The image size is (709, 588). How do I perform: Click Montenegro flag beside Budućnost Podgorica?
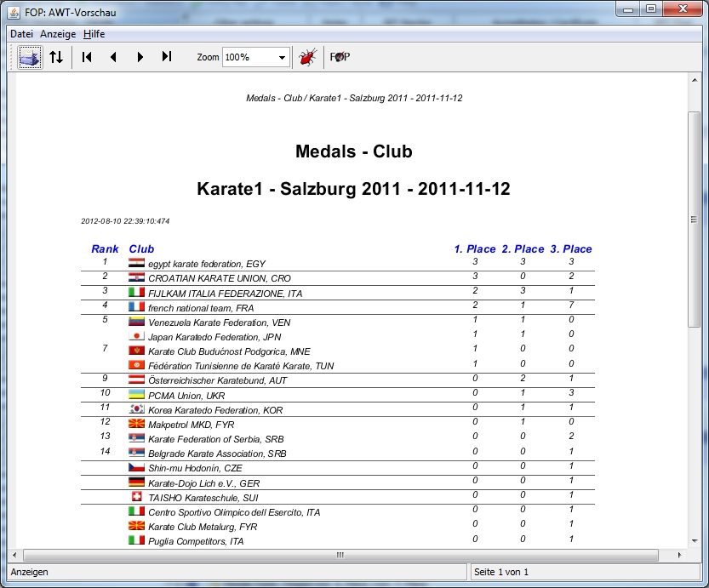[x=136, y=351]
